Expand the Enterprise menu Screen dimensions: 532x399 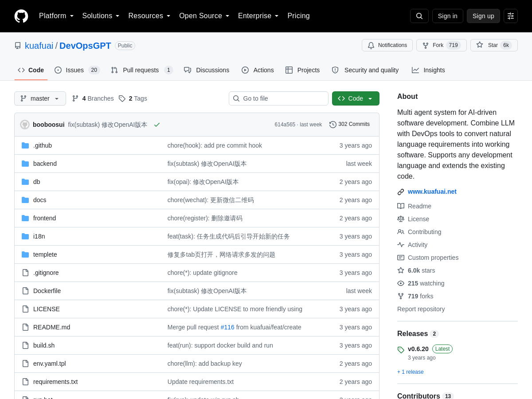[258, 16]
